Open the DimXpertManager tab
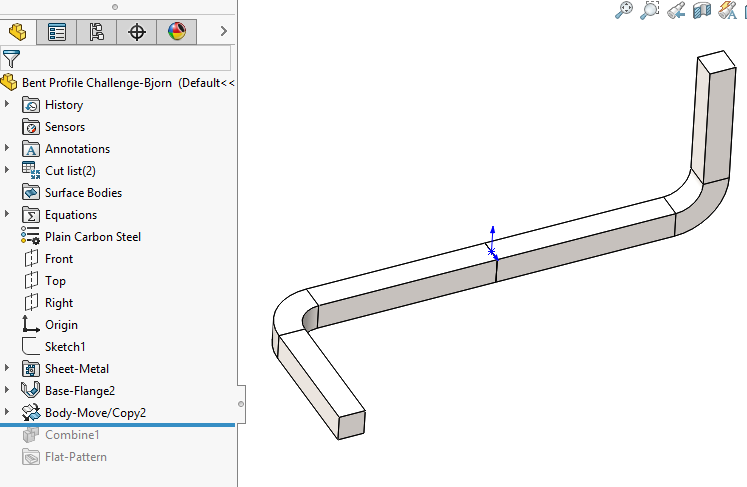 137,32
